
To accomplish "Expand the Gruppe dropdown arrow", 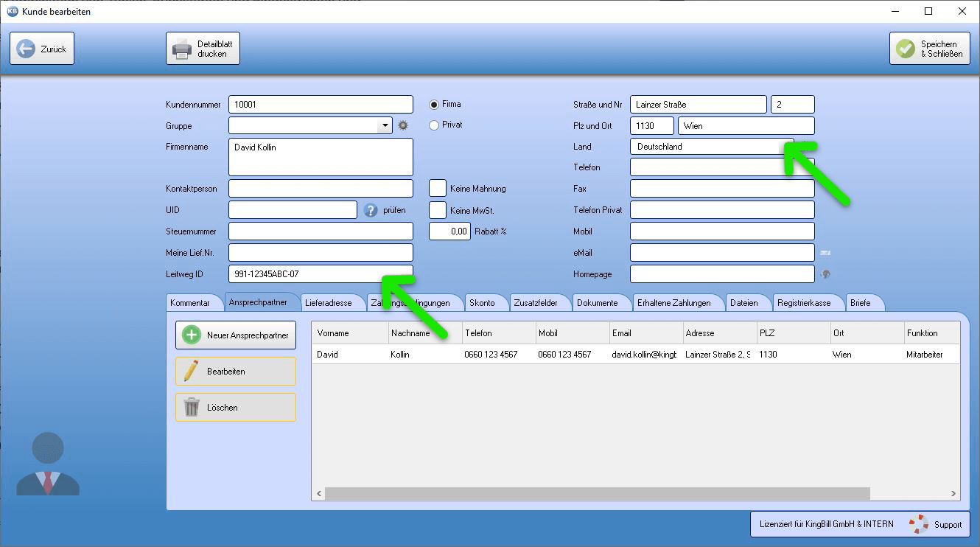I will [385, 125].
